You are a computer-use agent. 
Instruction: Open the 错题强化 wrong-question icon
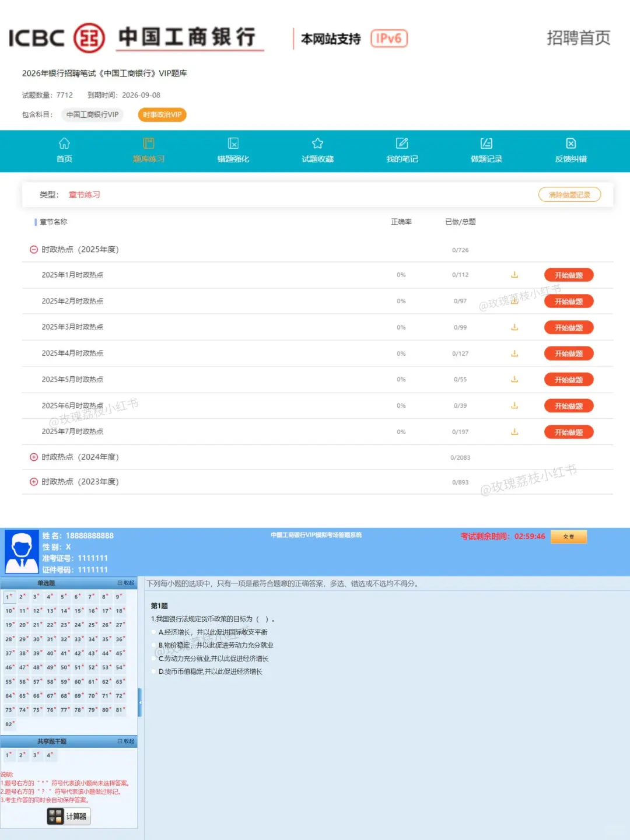click(233, 143)
